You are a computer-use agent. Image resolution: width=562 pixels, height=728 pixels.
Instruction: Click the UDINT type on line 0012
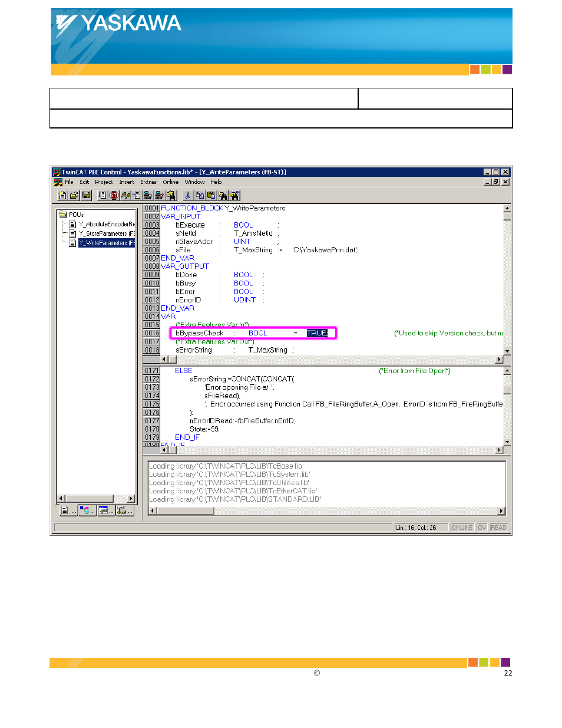click(244, 300)
